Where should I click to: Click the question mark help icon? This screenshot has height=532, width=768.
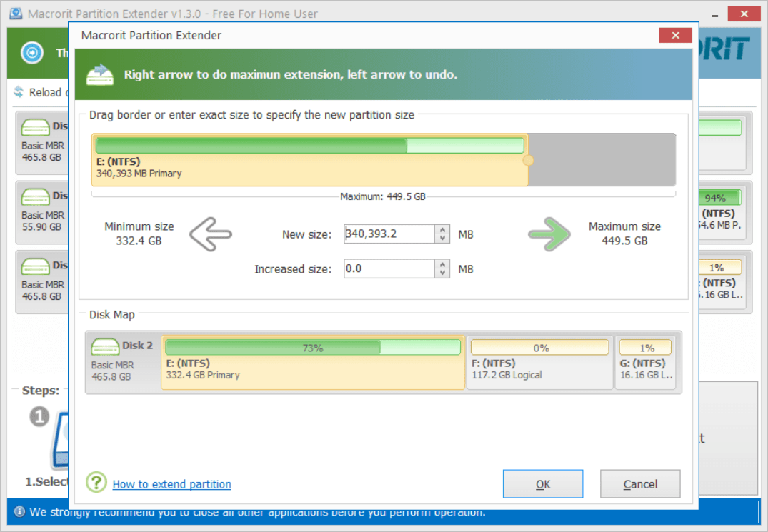[x=96, y=483]
